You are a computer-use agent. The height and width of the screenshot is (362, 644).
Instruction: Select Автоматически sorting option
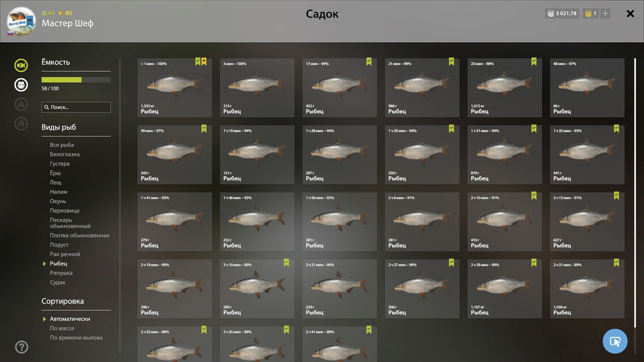pos(70,319)
